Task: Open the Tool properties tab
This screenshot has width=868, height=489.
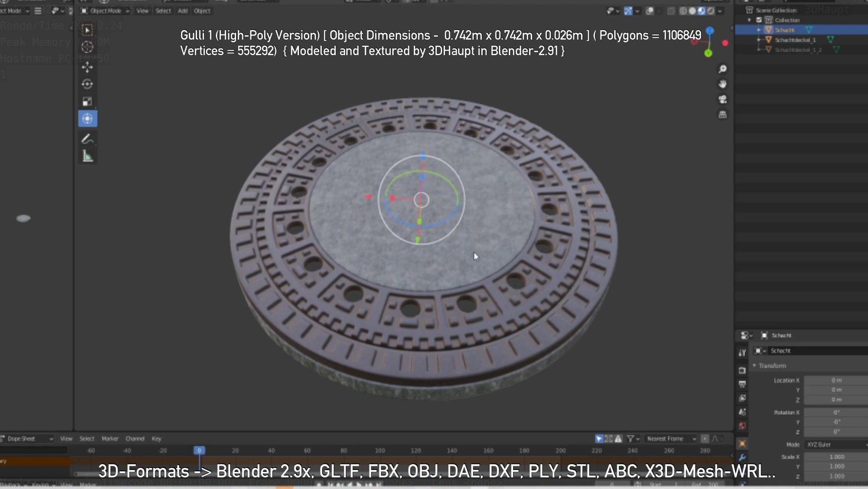Action: (x=742, y=353)
